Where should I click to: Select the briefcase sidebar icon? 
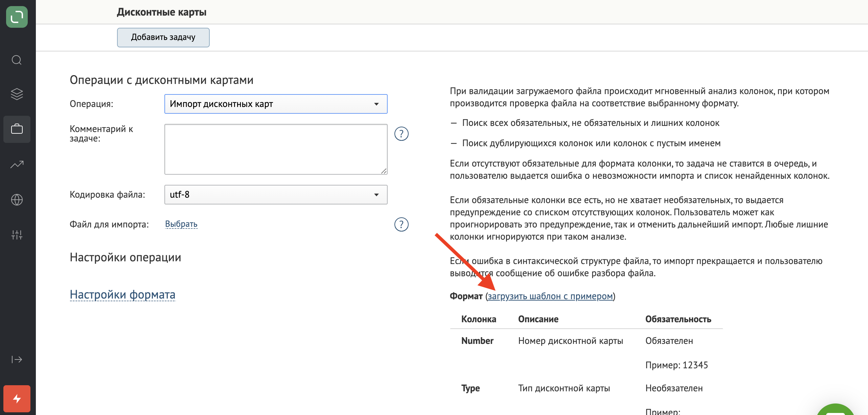(17, 129)
